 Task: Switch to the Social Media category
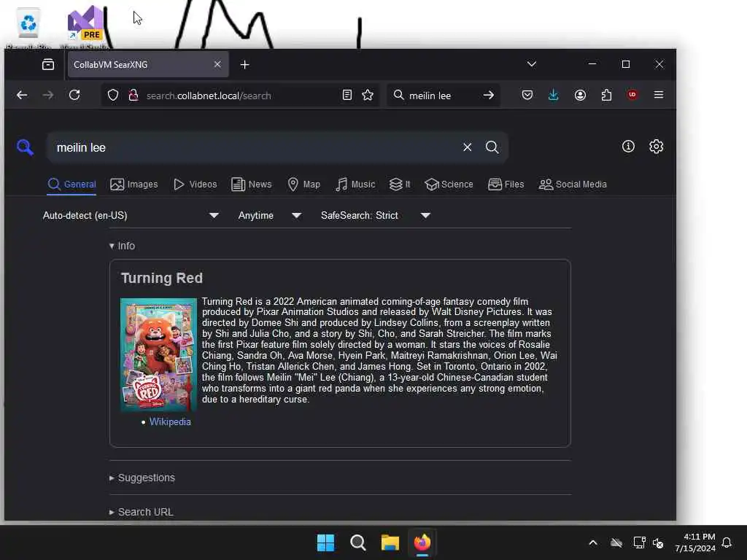click(573, 184)
